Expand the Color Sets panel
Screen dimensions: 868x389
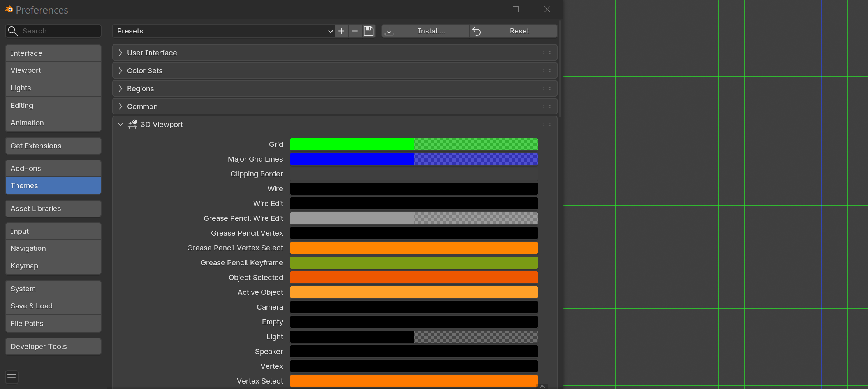pos(120,70)
